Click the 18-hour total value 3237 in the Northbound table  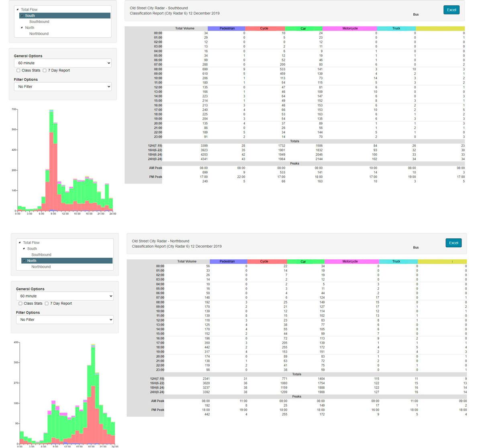[206, 388]
